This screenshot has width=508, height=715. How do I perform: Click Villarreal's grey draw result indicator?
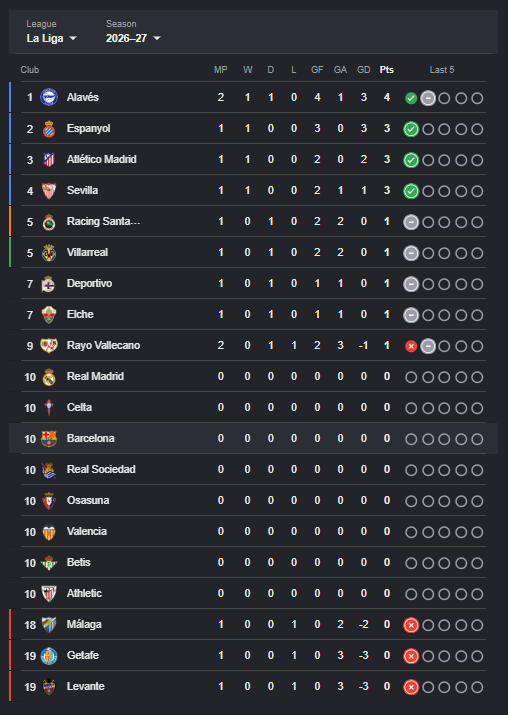click(411, 253)
